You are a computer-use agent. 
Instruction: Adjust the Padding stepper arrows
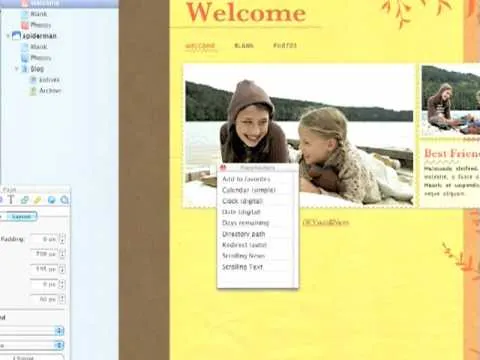(62, 239)
